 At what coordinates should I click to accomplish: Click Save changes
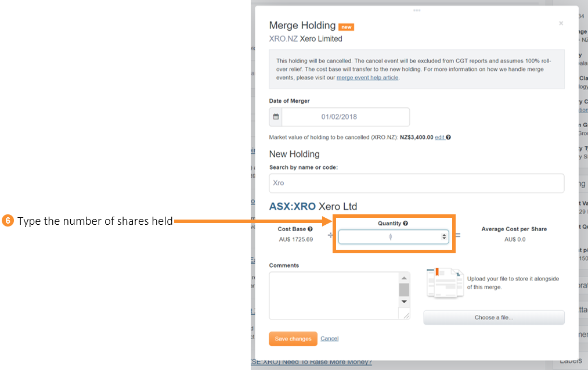293,339
